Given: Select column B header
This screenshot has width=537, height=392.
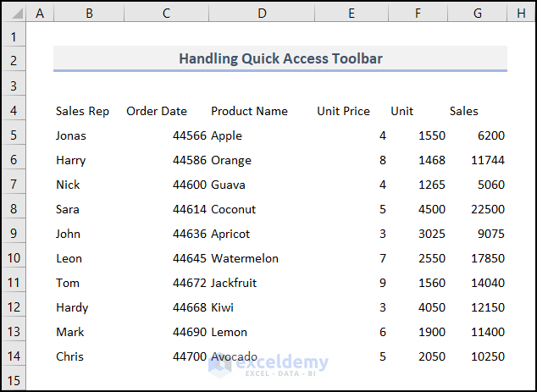Looking at the screenshot, I should tap(89, 12).
